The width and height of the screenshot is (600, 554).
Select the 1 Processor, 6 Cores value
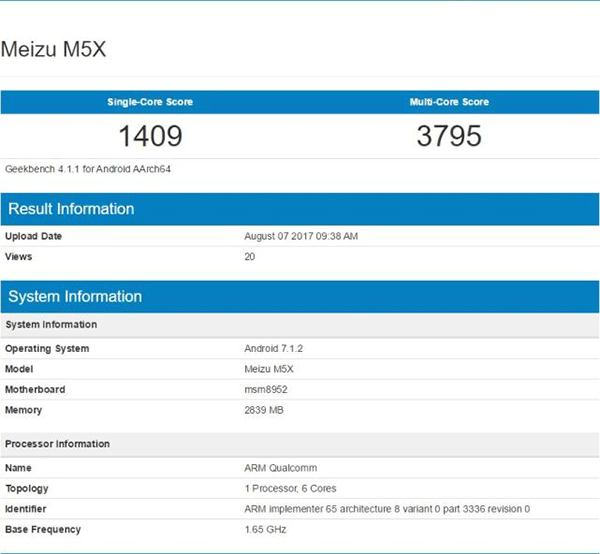[290, 489]
